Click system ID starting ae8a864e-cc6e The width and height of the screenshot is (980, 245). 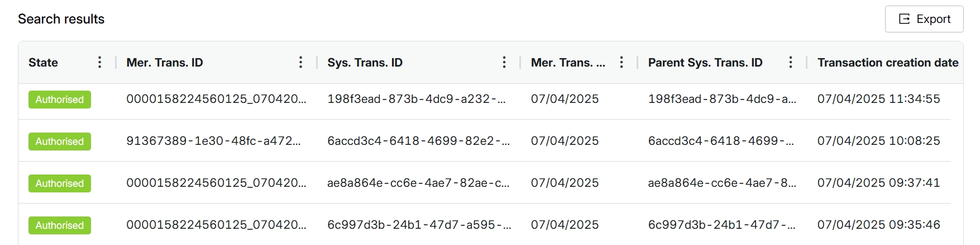418,183
